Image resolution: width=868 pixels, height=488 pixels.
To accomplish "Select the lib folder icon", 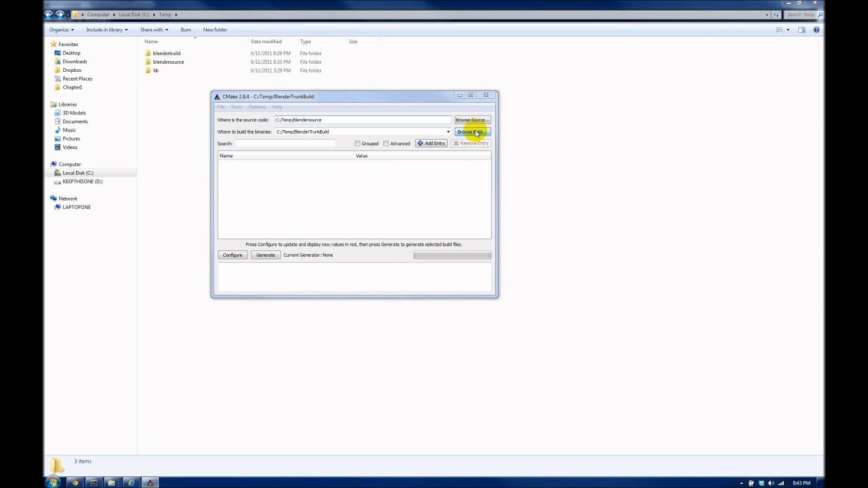I will [x=149, y=70].
